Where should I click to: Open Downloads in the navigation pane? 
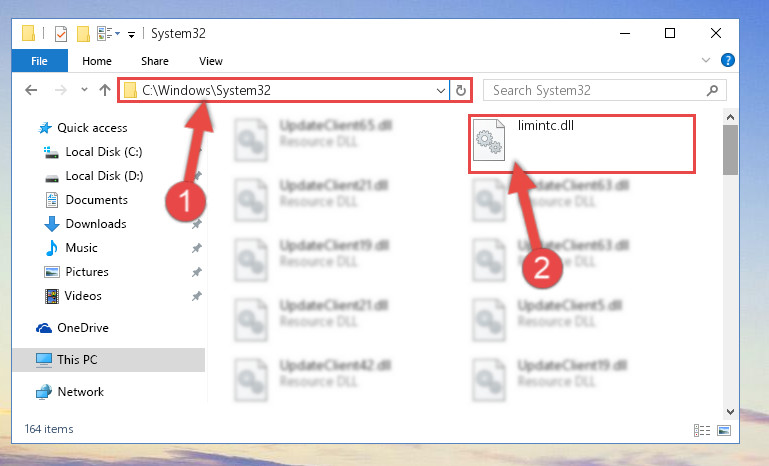tap(96, 224)
